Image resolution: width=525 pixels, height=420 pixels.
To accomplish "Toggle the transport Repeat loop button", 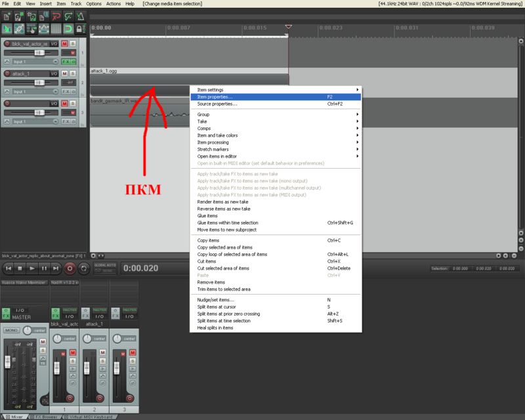I will [x=84, y=268].
